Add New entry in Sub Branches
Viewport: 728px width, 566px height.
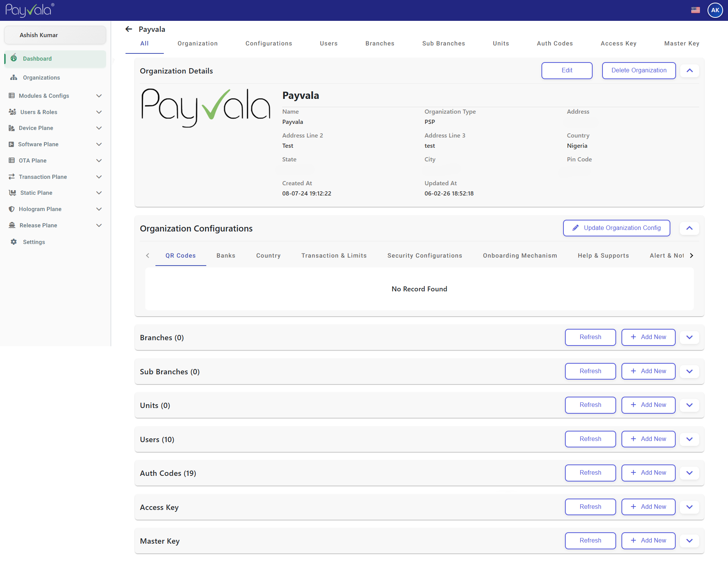pyautogui.click(x=648, y=371)
